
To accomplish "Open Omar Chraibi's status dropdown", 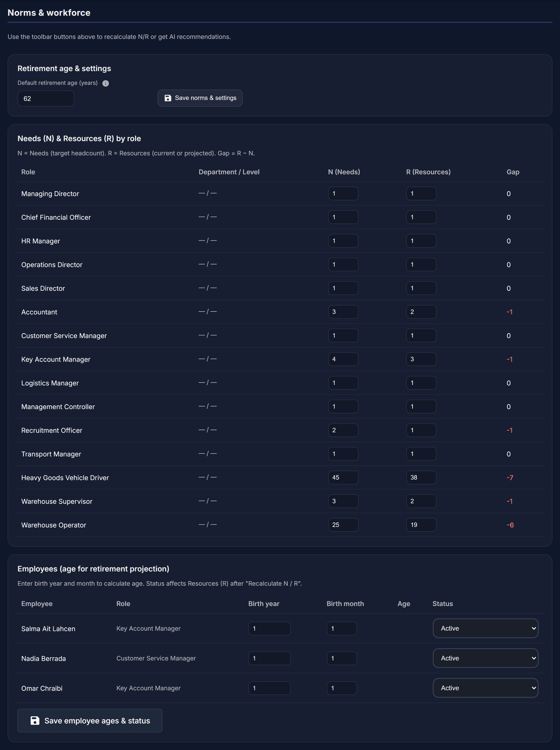I will tap(485, 688).
